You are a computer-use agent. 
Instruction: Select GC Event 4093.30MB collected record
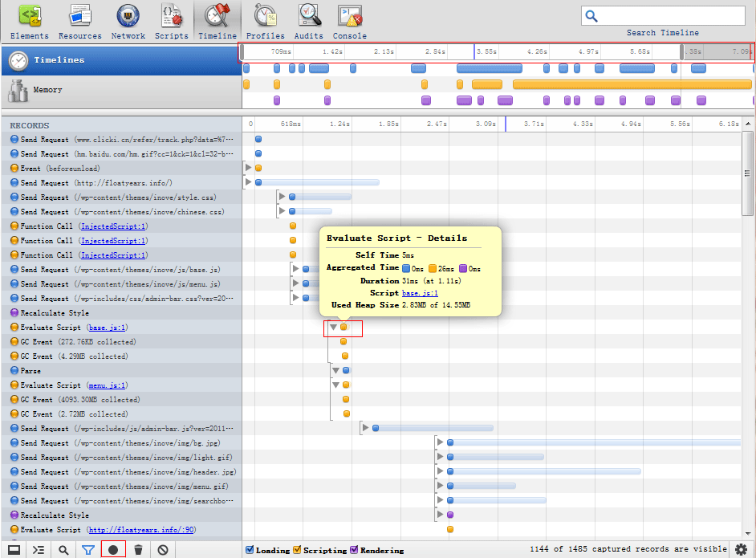coord(121,399)
